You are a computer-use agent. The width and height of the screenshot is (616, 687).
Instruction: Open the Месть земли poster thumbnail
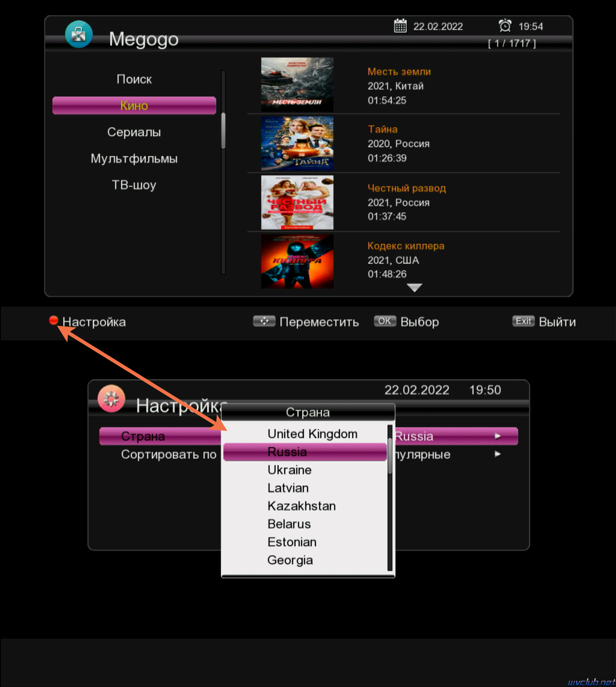[297, 85]
